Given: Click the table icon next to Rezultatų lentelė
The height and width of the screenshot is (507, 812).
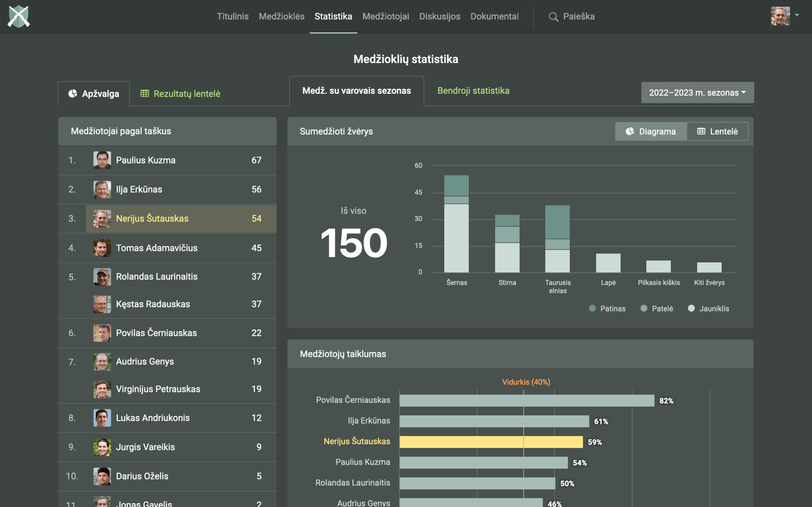Looking at the screenshot, I should tap(145, 93).
